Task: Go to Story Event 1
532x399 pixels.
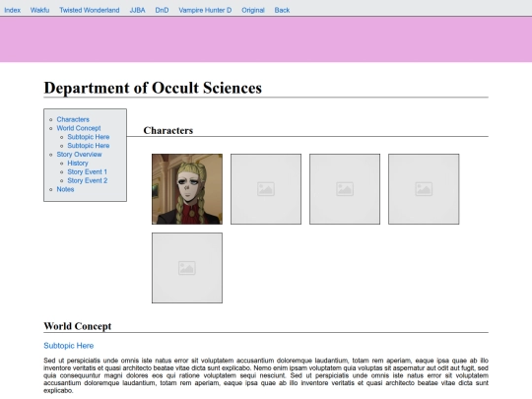Action: [x=88, y=171]
